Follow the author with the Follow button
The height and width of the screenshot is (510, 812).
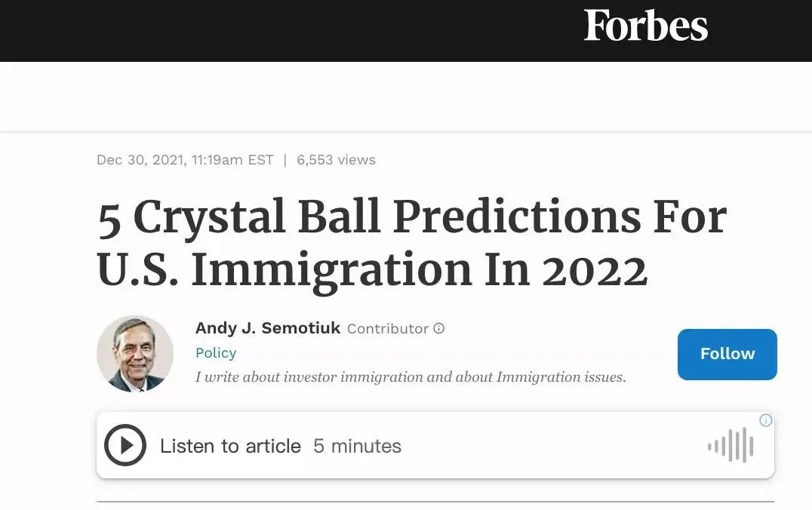point(727,354)
